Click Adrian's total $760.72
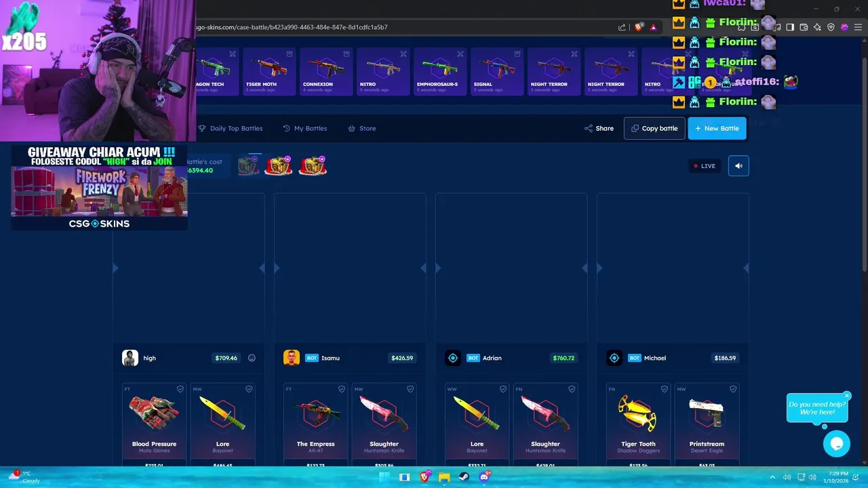This screenshot has width=868, height=488. pos(564,358)
